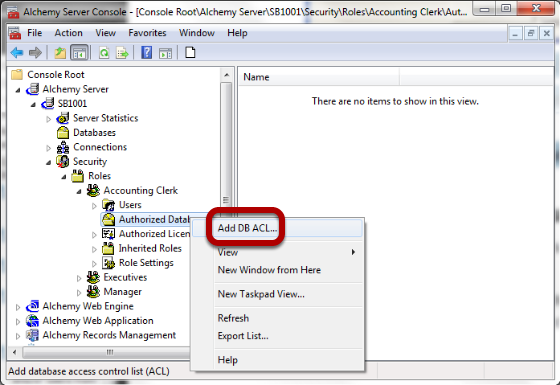Image resolution: width=560 pixels, height=385 pixels.
Task: Click tree pane scroll up arrow
Action: pos(226,75)
